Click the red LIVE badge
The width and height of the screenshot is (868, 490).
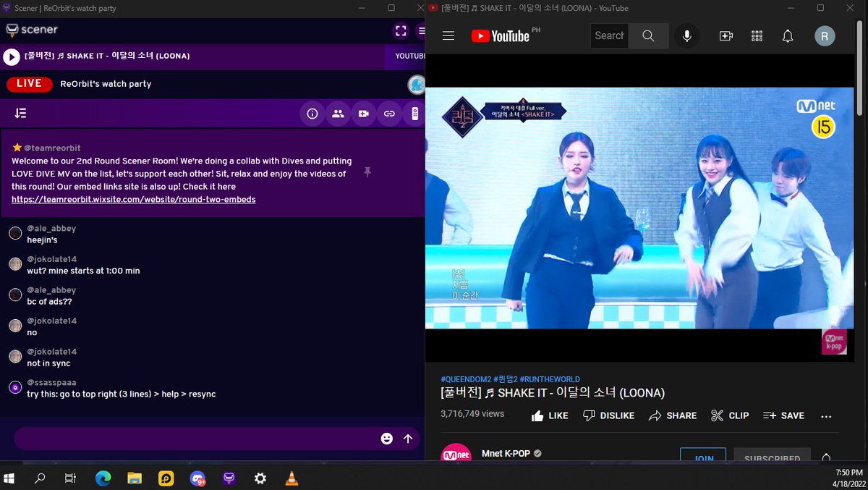[x=29, y=84]
